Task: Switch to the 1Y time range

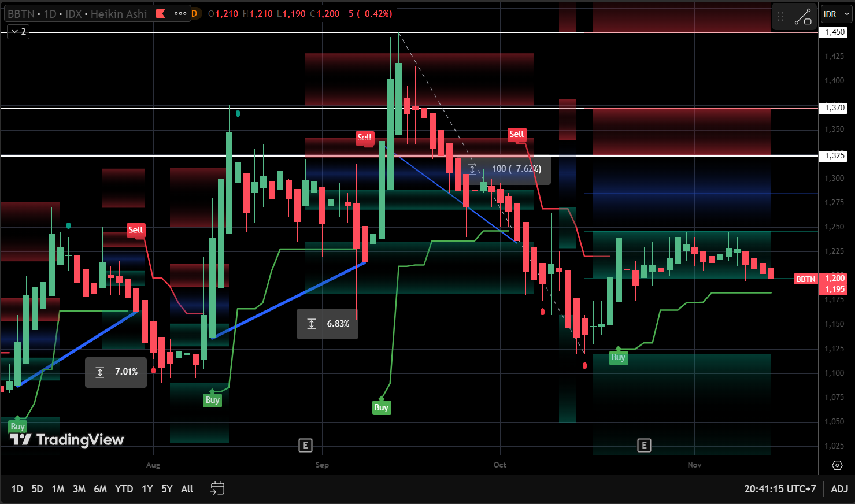Action: [147, 489]
